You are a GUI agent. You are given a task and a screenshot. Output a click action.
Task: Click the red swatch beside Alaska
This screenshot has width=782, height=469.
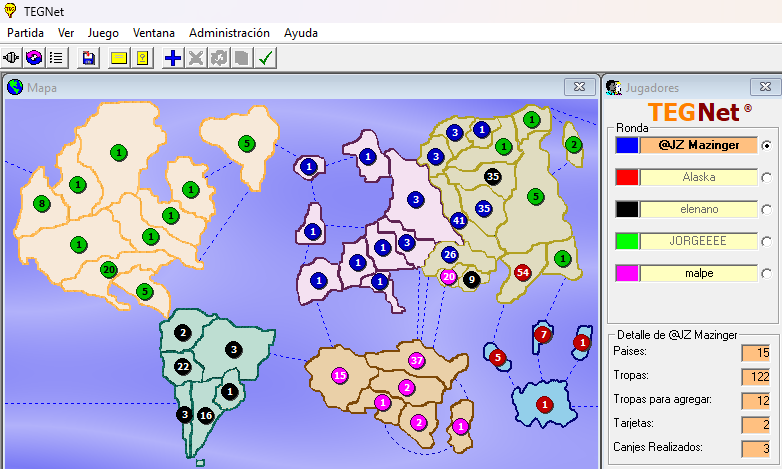pyautogui.click(x=627, y=177)
